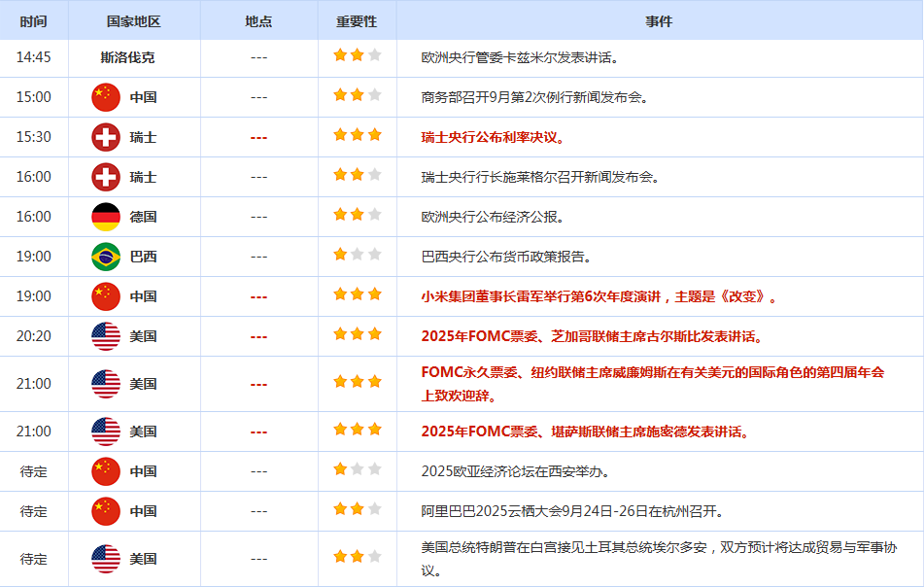This screenshot has height=587, width=924.
Task: Click the 国家地区 column header
Action: 134,21
